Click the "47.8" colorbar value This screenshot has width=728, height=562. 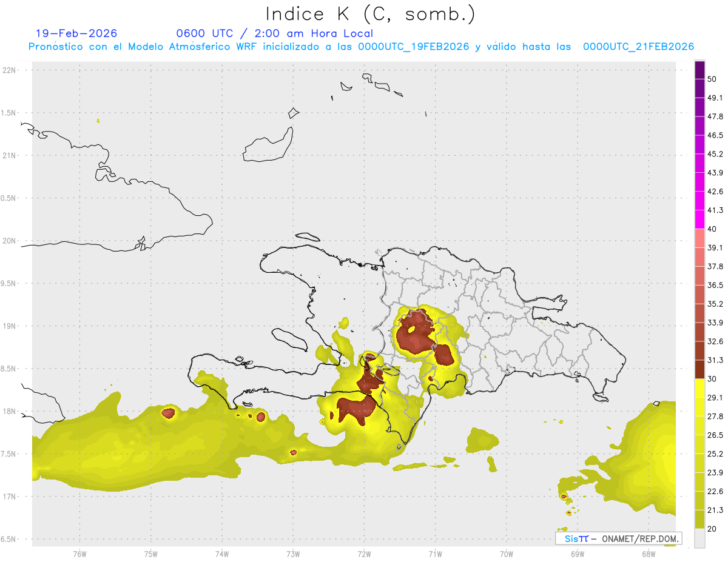[x=715, y=116]
